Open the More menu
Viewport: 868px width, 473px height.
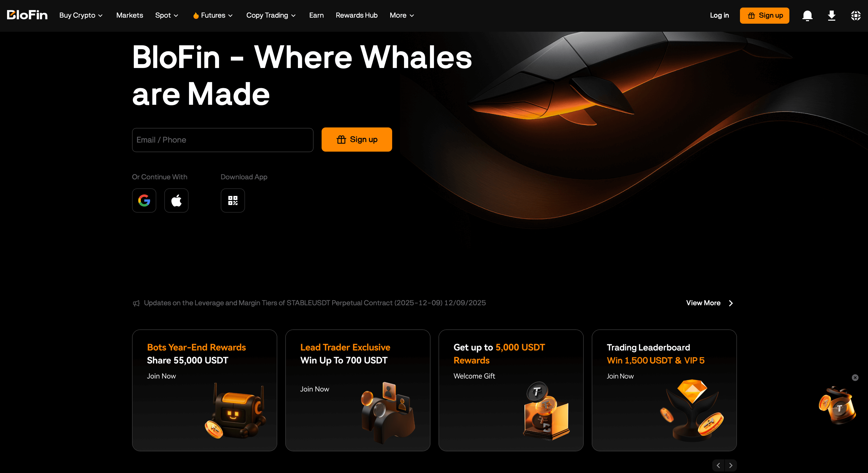[402, 15]
